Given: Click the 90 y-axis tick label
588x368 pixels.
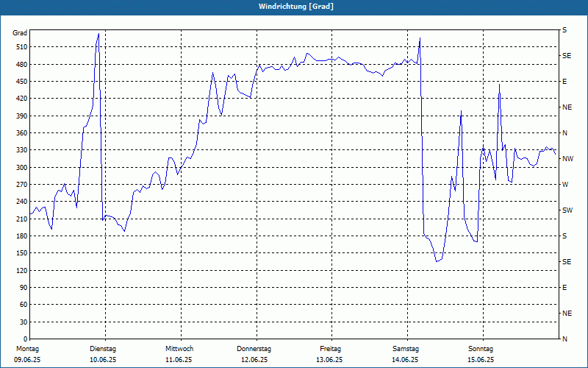Looking at the screenshot, I should 24,288.
